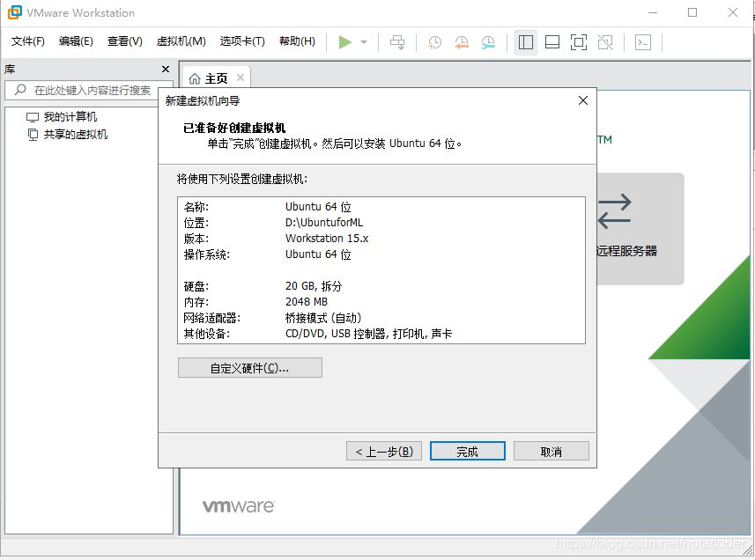Open the 选项卡(T) menu
The height and width of the screenshot is (560, 755).
242,41
